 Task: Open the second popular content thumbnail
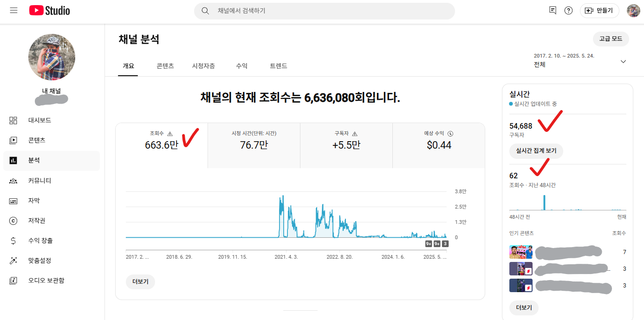[x=521, y=269]
